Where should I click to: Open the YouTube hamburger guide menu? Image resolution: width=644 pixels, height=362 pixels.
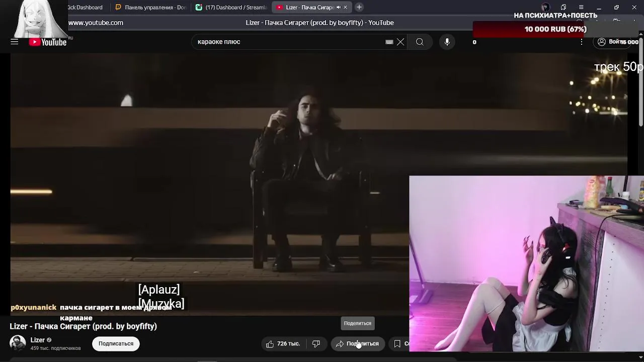15,42
